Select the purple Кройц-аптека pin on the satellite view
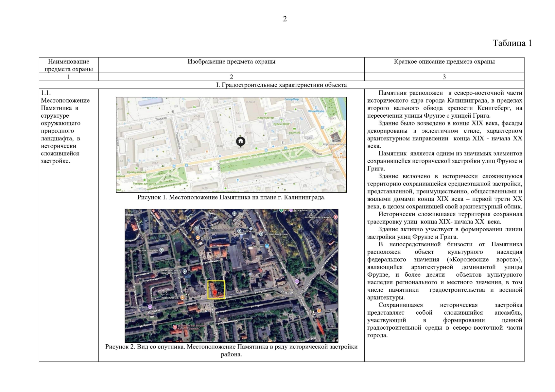This screenshot has width=555, height=392. pos(150,307)
